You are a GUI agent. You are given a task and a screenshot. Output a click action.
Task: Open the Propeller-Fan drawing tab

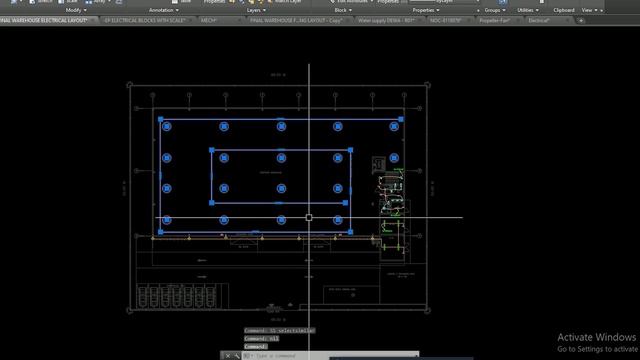[x=495, y=20]
